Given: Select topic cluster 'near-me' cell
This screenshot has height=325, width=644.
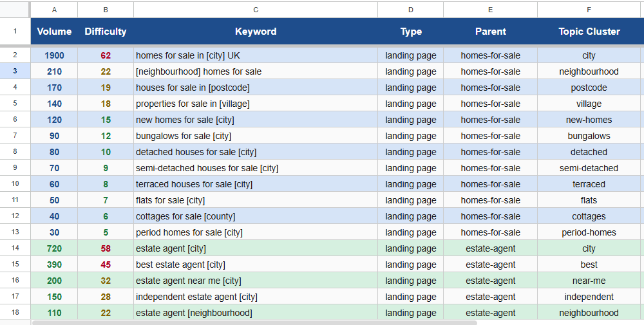Looking at the screenshot, I should 589,281.
